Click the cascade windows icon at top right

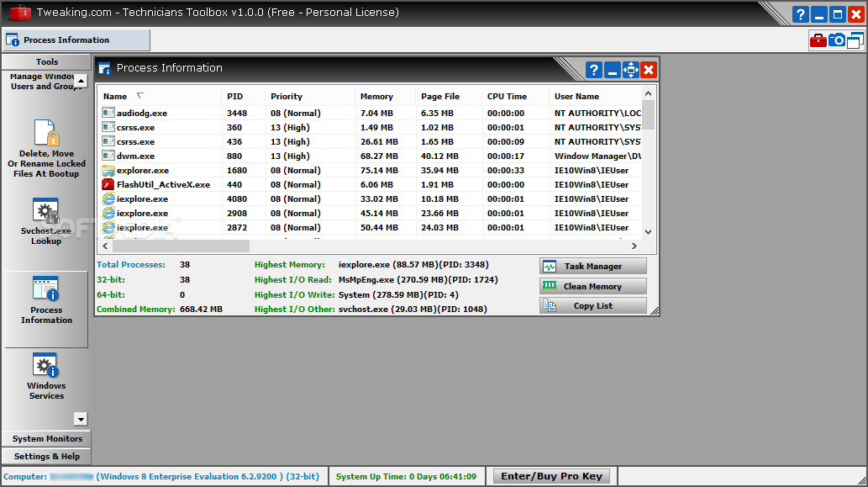coord(855,40)
